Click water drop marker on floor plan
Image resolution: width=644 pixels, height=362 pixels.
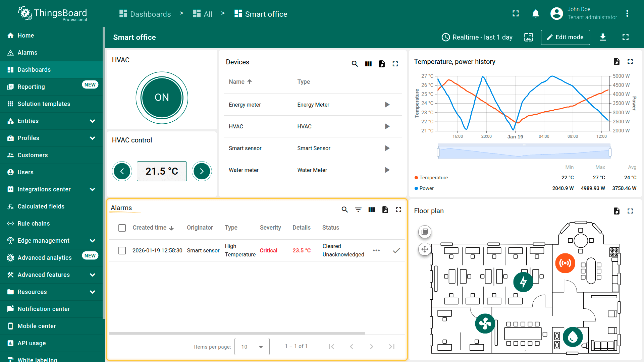573,337
